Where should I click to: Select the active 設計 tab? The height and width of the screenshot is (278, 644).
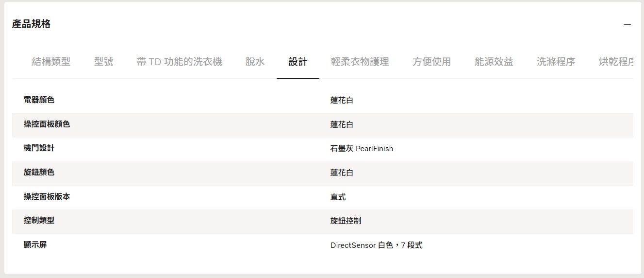298,62
